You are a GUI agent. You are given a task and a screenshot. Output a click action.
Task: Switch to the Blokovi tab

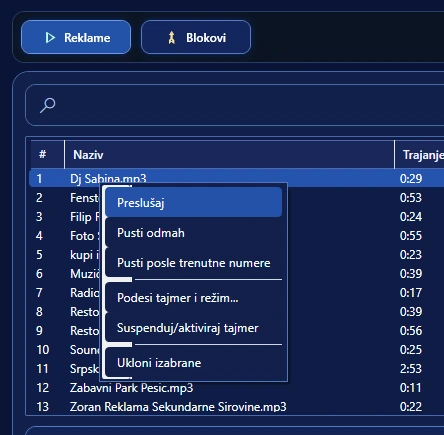[x=196, y=37]
